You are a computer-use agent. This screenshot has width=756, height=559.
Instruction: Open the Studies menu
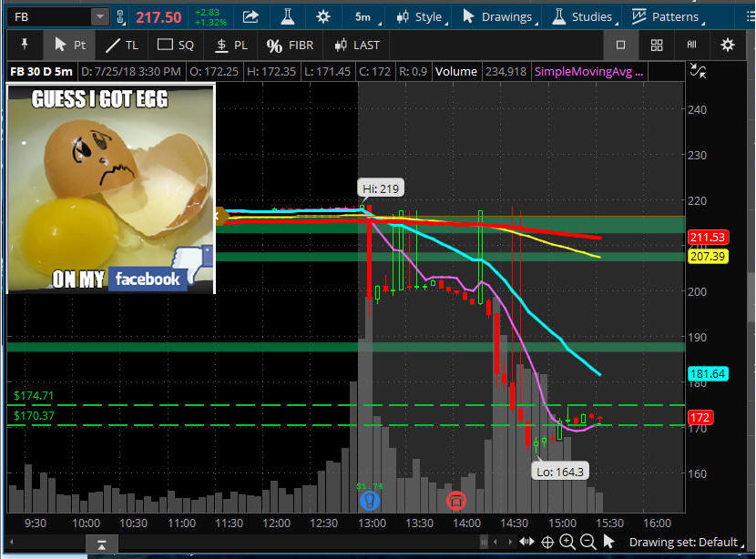[585, 17]
